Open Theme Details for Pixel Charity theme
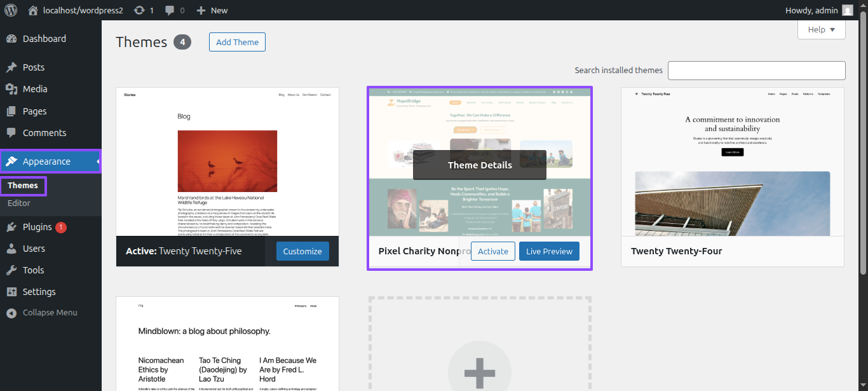Viewport: 868px width, 391px height. click(x=480, y=165)
